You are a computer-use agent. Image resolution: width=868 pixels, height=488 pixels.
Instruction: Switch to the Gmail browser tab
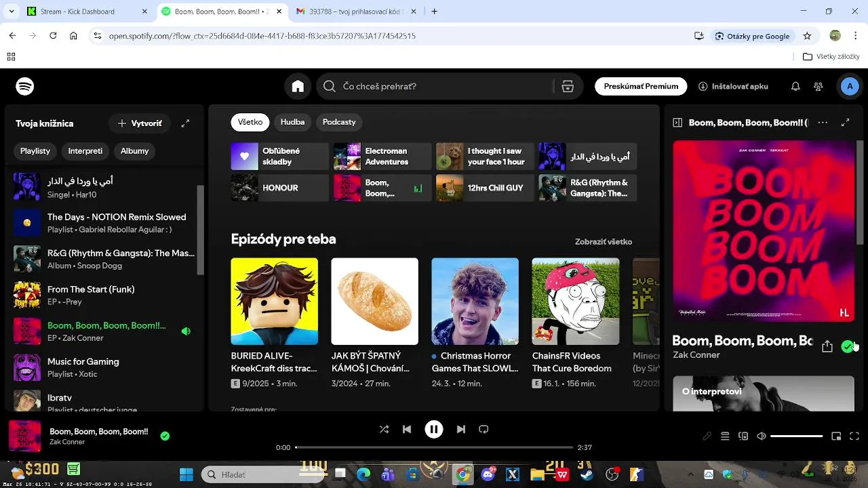(355, 12)
